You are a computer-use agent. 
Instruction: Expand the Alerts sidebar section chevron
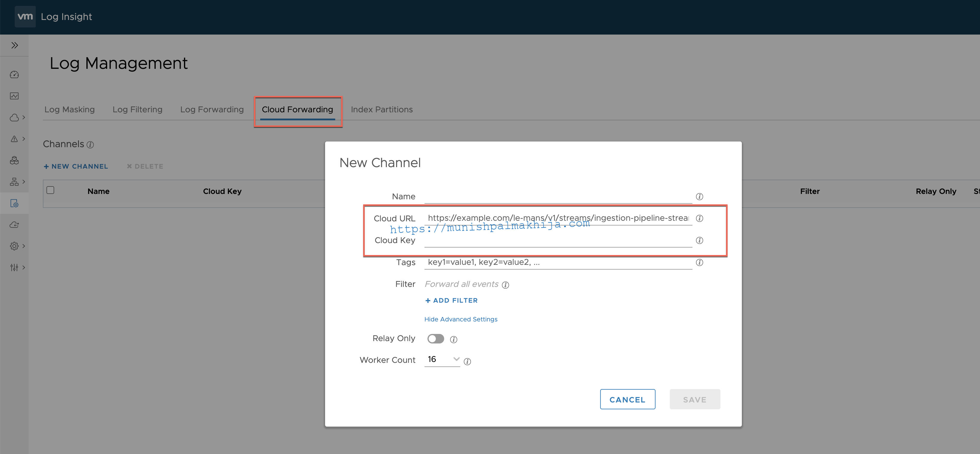coord(24,139)
